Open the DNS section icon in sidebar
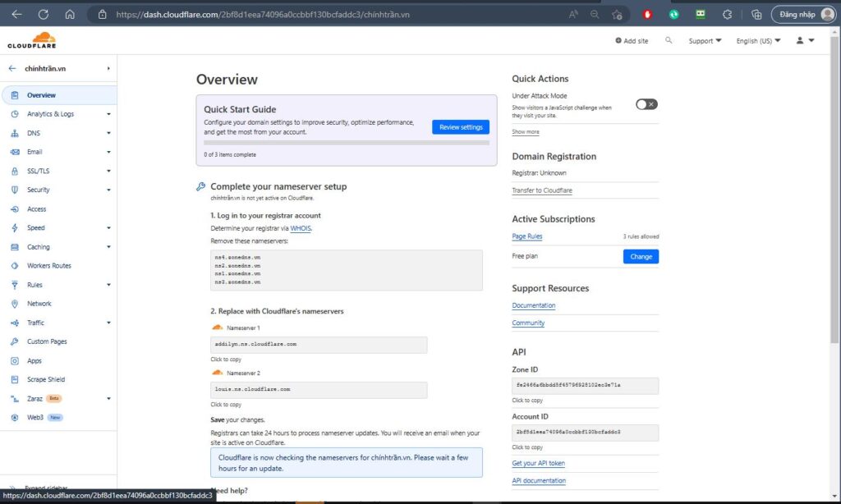Image resolution: width=841 pixels, height=504 pixels. click(x=16, y=133)
